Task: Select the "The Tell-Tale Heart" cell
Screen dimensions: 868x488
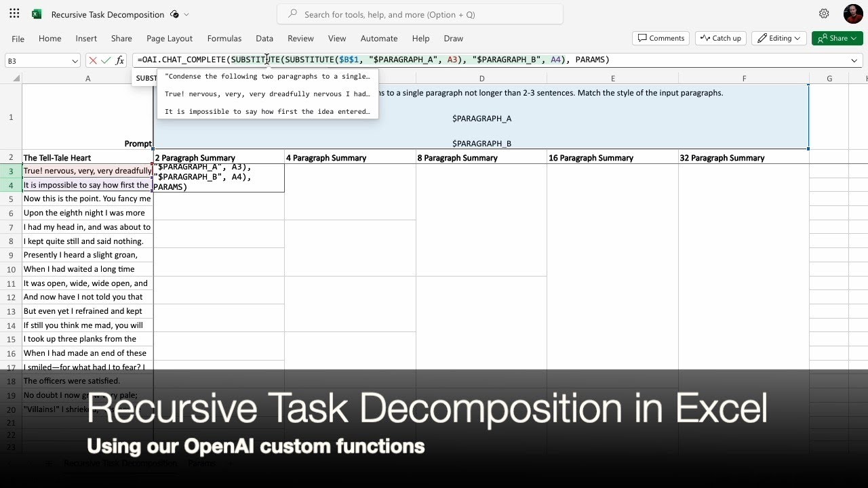Action: (x=87, y=157)
